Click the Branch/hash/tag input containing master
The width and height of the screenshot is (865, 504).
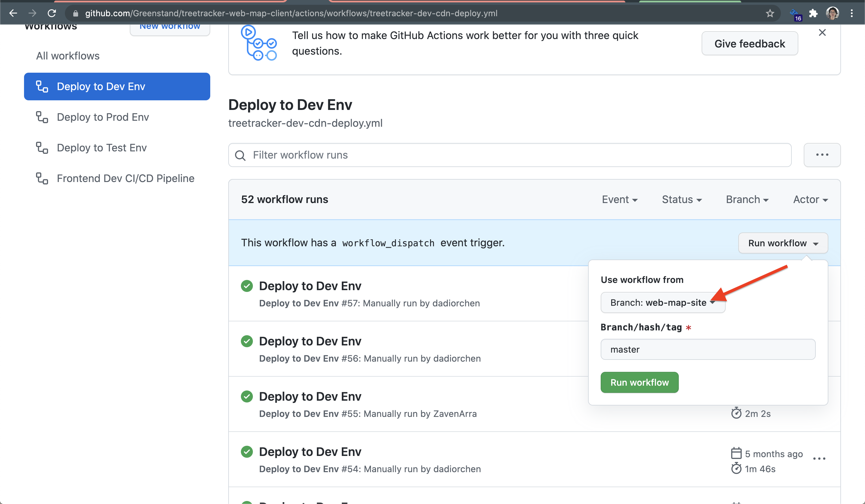tap(708, 350)
